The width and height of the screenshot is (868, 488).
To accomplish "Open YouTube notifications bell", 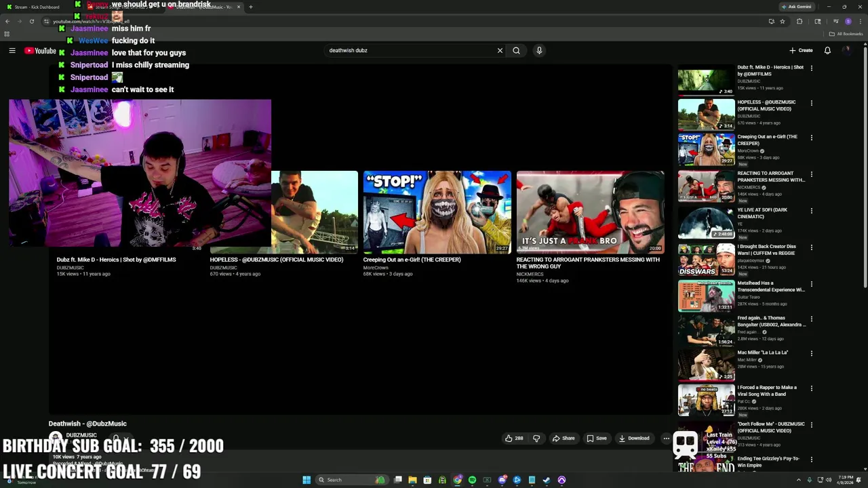I will tap(827, 50).
